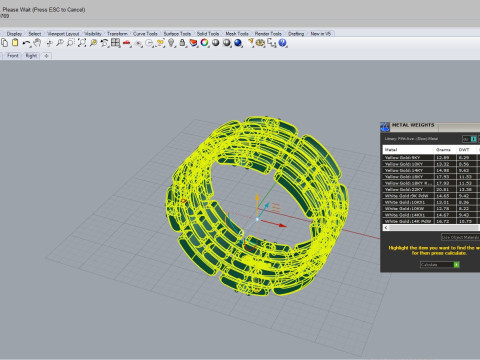Click the Grams column header
The width and height of the screenshot is (480, 360).
click(x=445, y=149)
